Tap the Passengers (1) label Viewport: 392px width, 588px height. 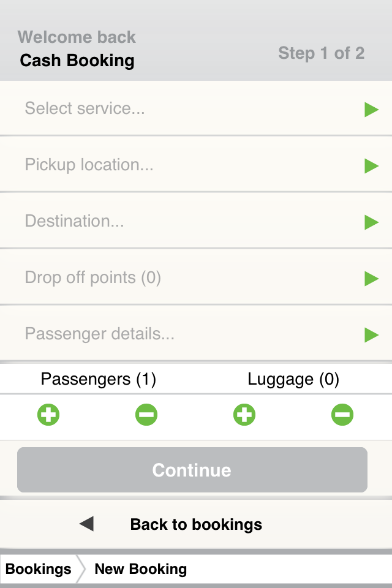(98, 379)
